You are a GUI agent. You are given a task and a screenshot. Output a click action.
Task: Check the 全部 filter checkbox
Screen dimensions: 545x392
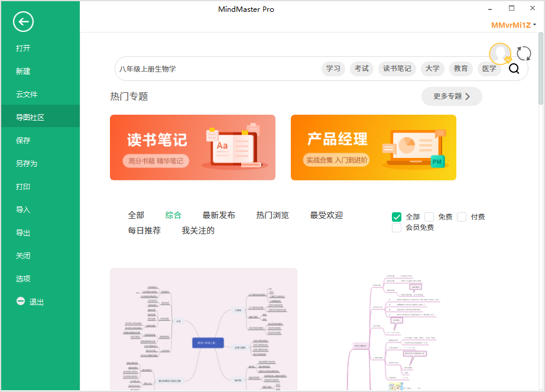tap(397, 217)
